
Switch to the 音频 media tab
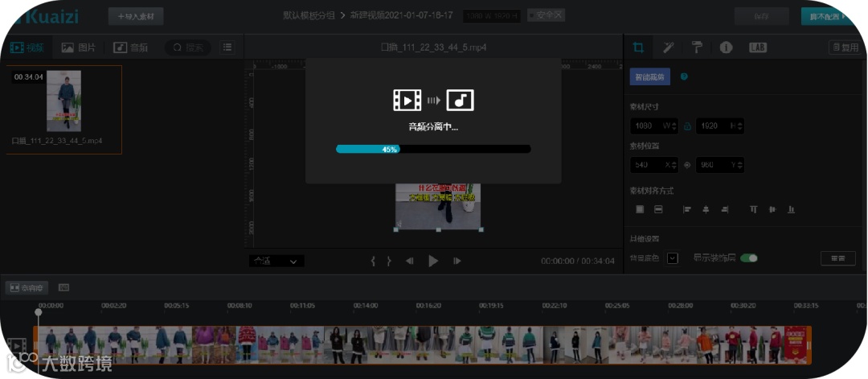(131, 47)
